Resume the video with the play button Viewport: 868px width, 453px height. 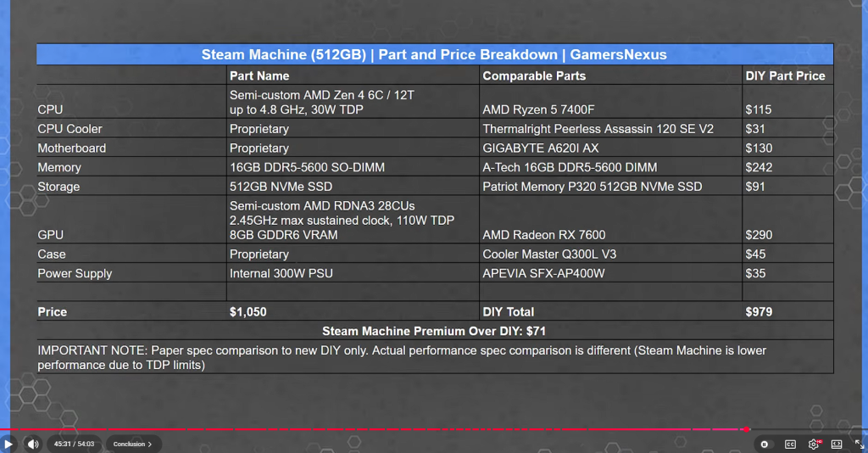click(x=8, y=445)
